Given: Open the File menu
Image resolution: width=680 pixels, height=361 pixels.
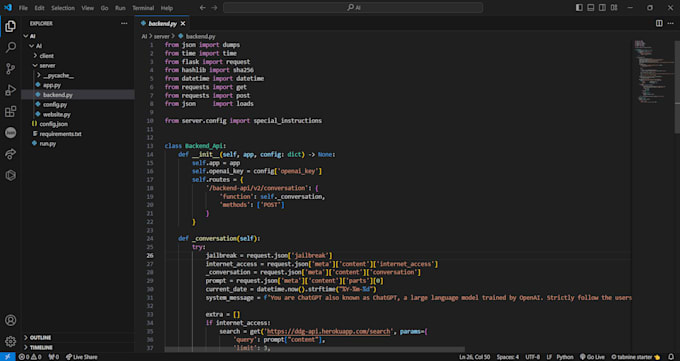Looking at the screenshot, I should pos(23,8).
